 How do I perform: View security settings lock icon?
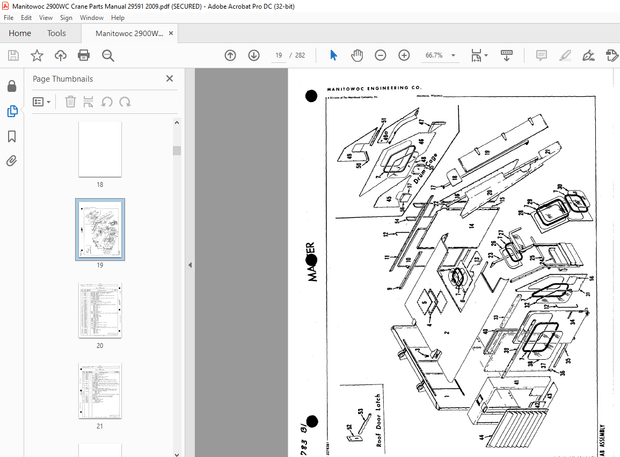pos(12,86)
